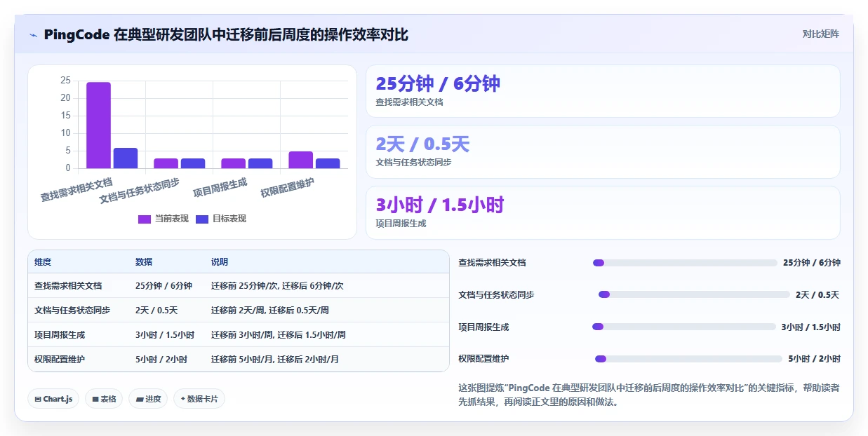Viewport: 868px width, 436px height.
Task: Click the progress bar for 查找需求相关文档
Action: pos(685,263)
